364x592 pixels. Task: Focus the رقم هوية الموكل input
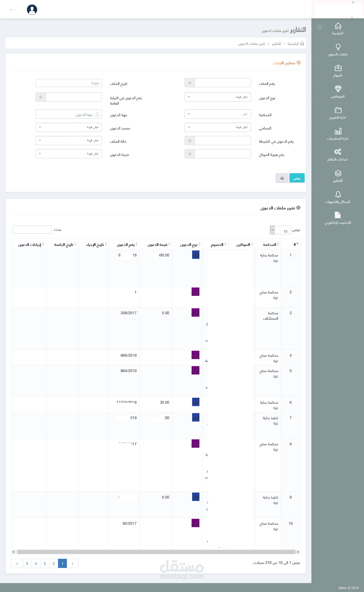[223, 154]
